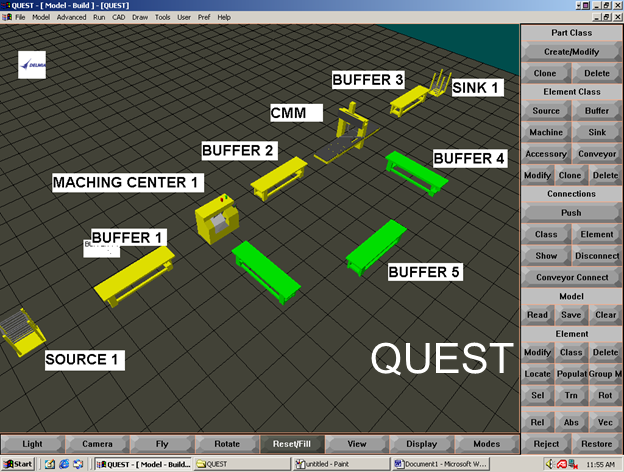Click the Conveyor element class button
The height and width of the screenshot is (472, 624).
[x=597, y=154]
